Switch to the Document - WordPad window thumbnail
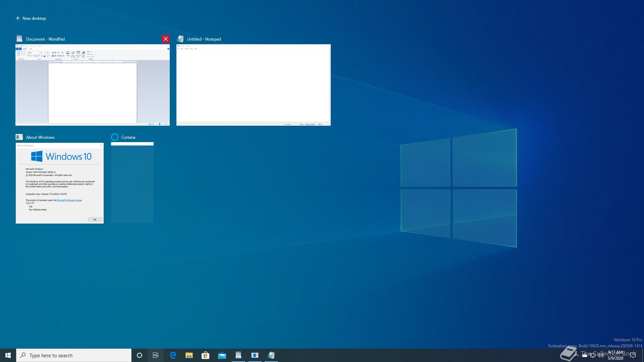Viewport: 644px width, 362px height. click(93, 85)
